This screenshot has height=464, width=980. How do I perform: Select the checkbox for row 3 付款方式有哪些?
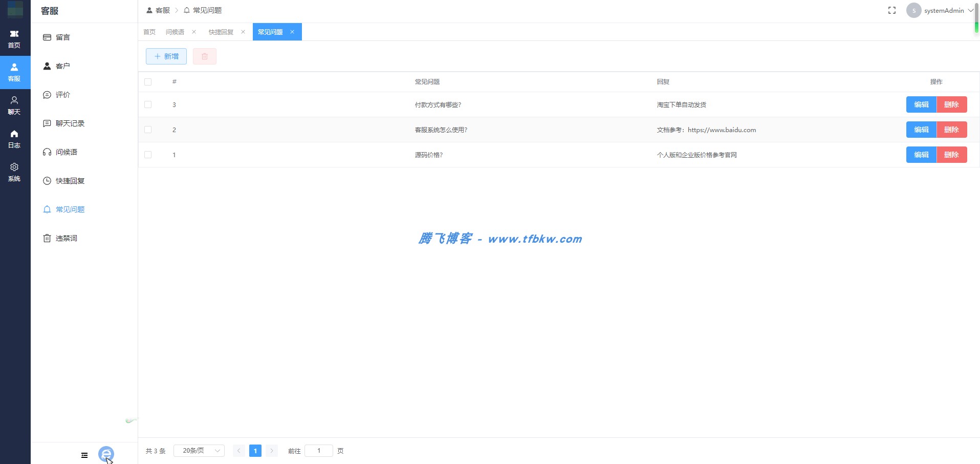148,104
